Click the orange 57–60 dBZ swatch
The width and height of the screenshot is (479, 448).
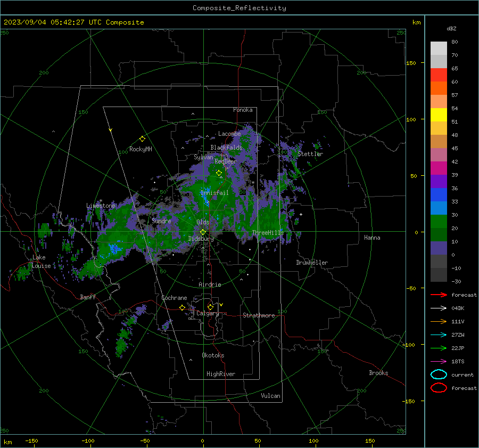[x=439, y=88]
